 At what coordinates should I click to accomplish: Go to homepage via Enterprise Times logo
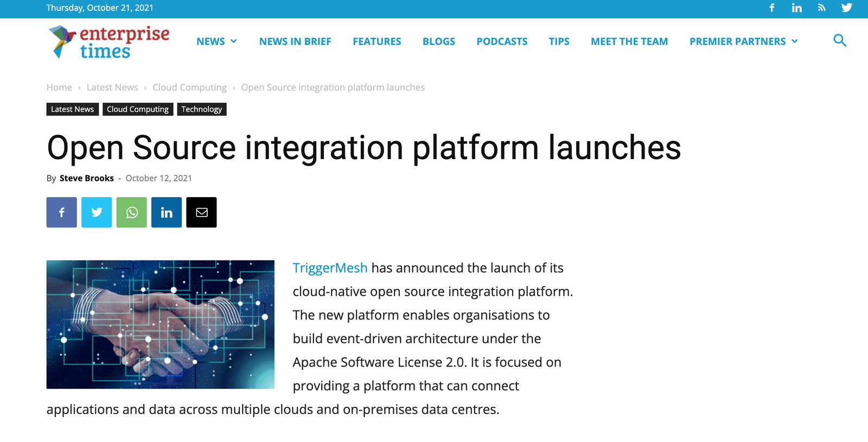pyautogui.click(x=108, y=42)
